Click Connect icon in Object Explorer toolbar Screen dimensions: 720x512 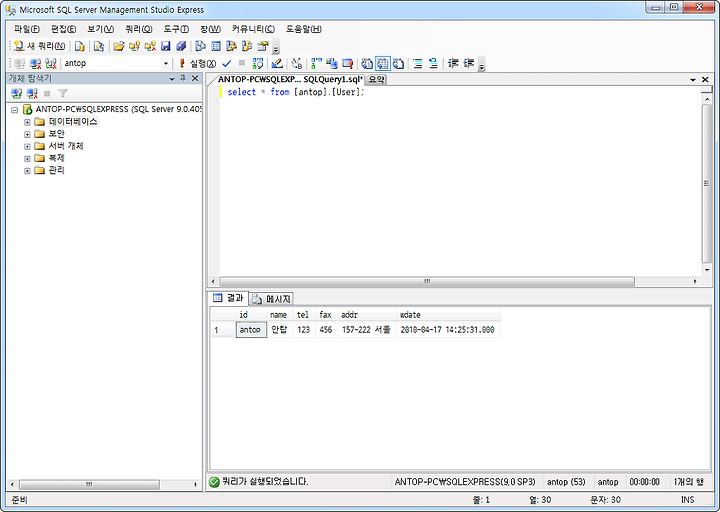point(17,94)
